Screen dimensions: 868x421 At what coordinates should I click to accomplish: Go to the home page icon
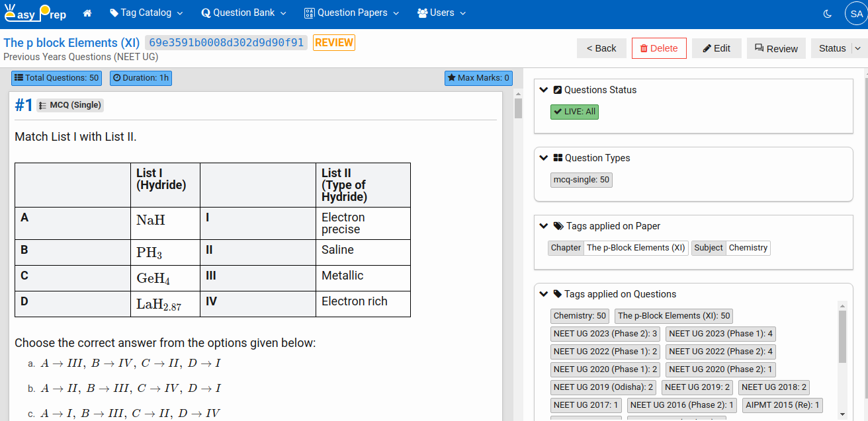87,13
